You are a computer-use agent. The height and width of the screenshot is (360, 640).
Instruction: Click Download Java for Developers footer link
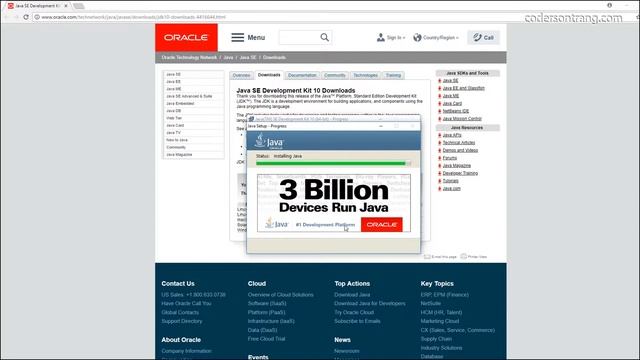[x=370, y=303]
